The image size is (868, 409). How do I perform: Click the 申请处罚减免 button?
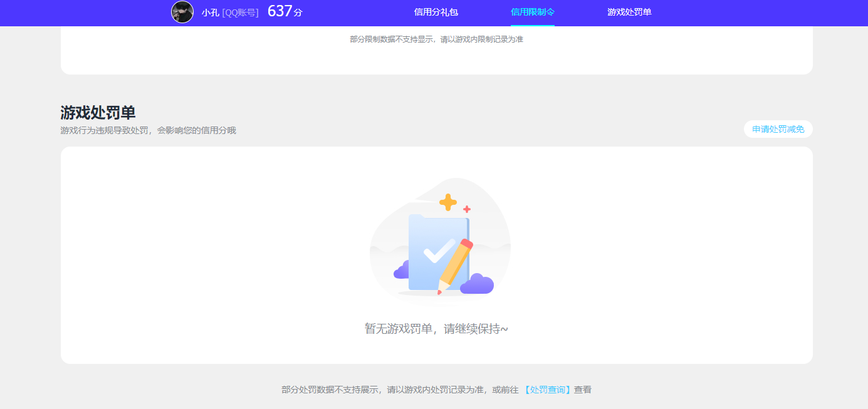[x=778, y=128]
